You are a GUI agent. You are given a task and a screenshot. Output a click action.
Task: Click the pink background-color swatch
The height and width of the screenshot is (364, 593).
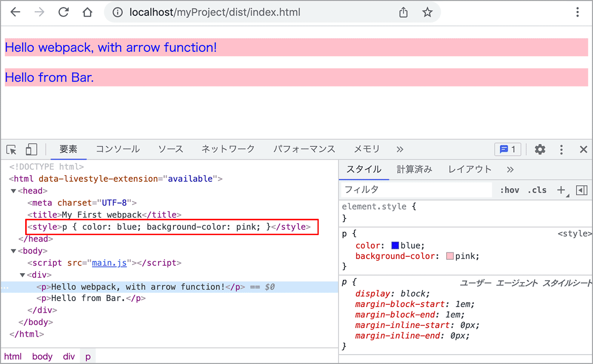tap(450, 256)
